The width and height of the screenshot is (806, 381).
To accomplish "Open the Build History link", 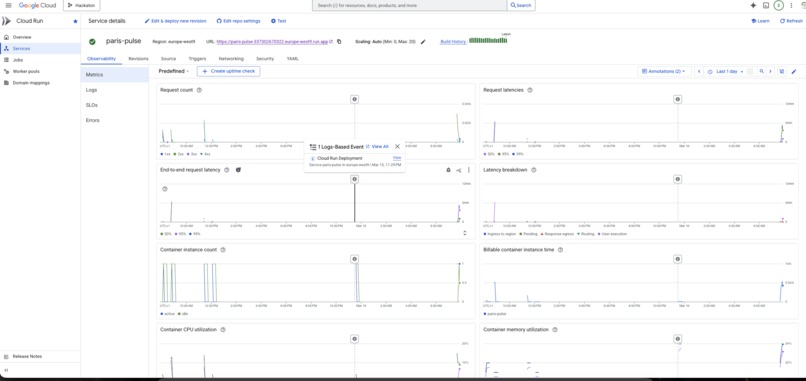I will coord(453,42).
